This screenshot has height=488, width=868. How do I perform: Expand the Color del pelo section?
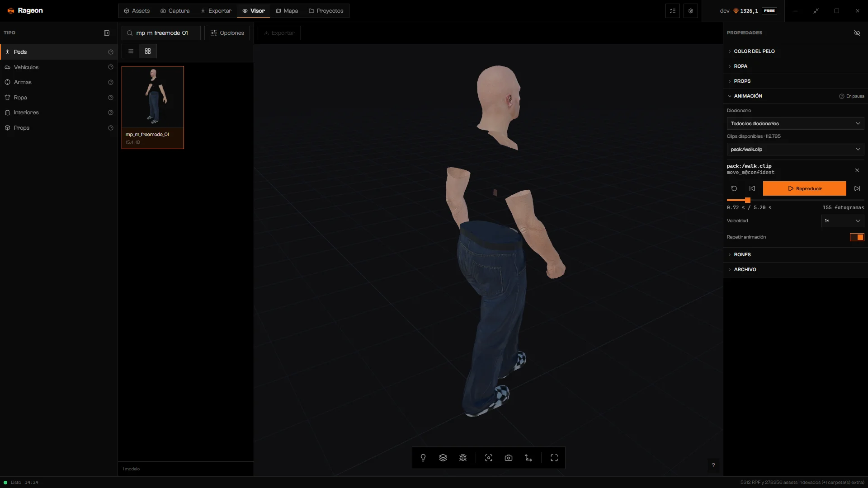(x=795, y=51)
